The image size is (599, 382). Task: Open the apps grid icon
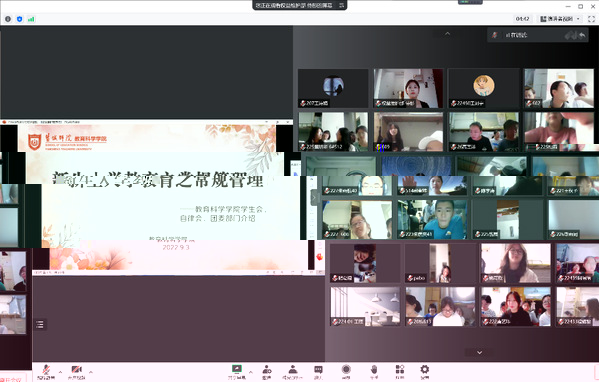[400, 372]
